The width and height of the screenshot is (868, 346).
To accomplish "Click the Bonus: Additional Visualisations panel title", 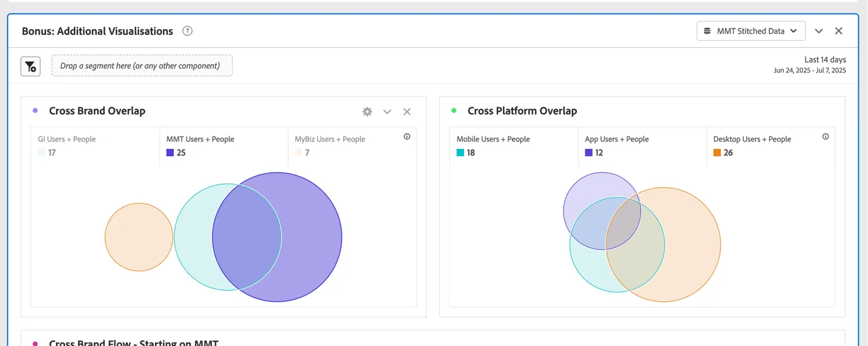I will pyautogui.click(x=97, y=31).
